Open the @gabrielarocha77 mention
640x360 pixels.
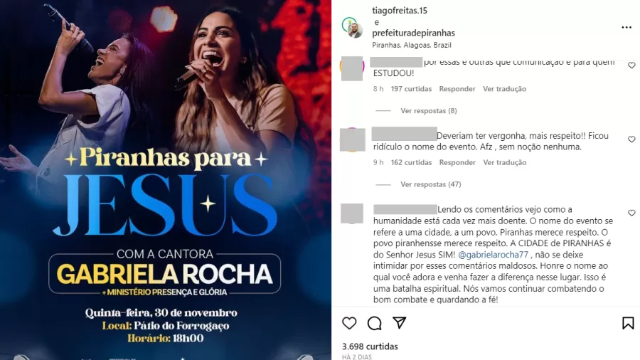[493, 255]
